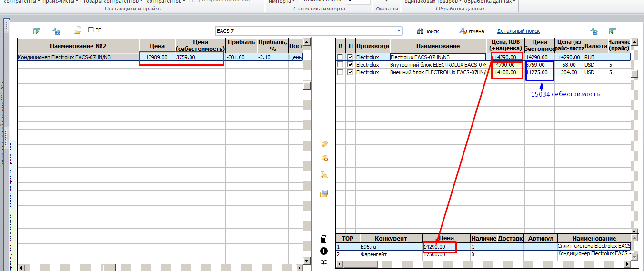The image size is (644, 271).
Task: Click RUB currency cell
Action: pos(596,57)
